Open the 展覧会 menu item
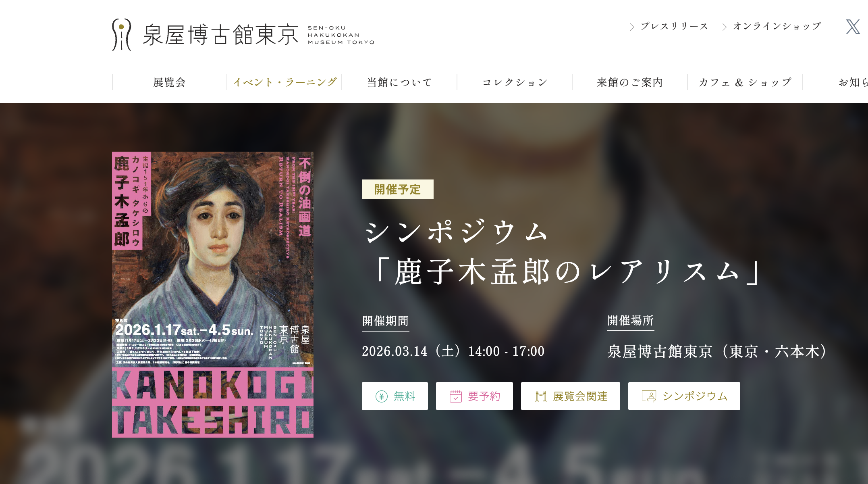Image resolution: width=868 pixels, height=484 pixels. pyautogui.click(x=169, y=82)
